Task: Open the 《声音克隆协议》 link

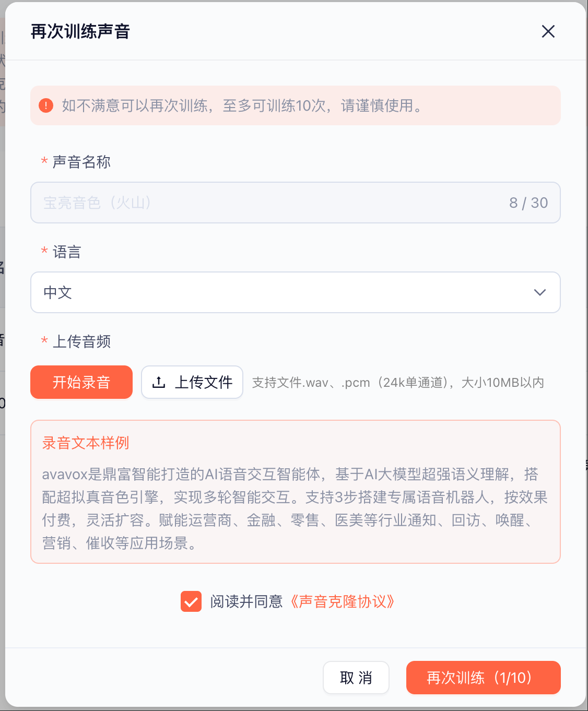Action: [x=342, y=601]
